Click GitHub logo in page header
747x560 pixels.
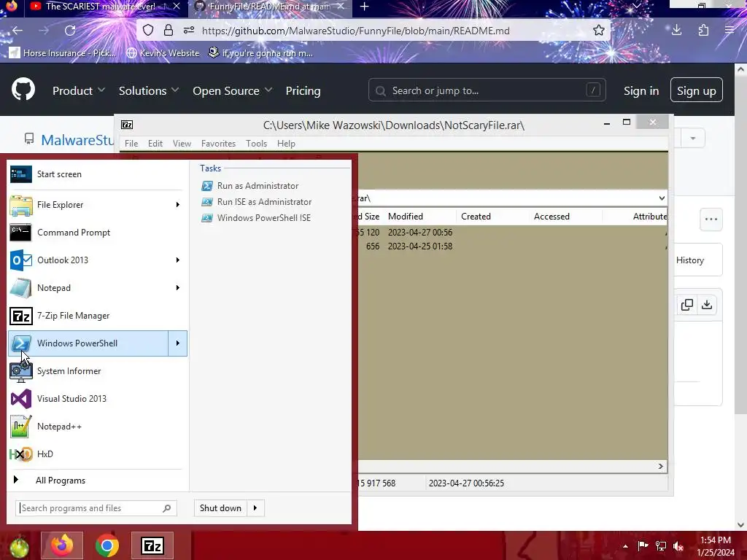[x=23, y=89]
